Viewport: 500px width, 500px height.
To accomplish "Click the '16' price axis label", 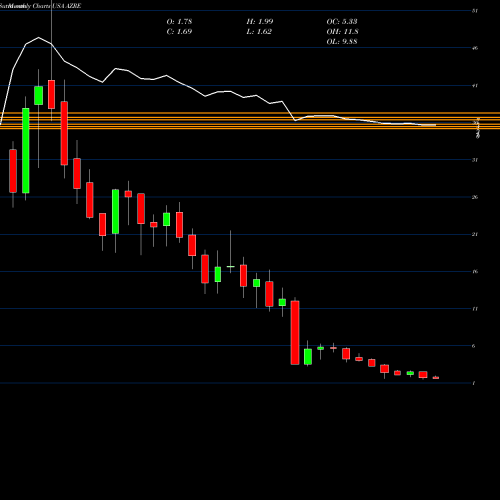I will 475,271.
